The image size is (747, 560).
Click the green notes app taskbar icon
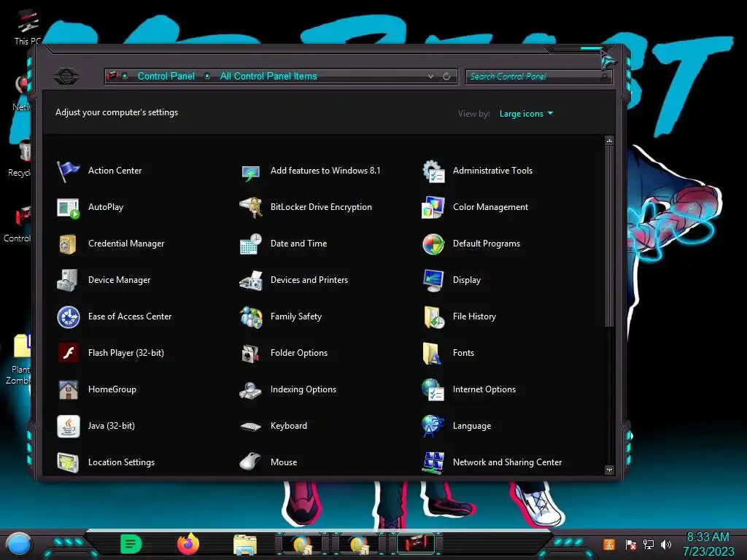[131, 544]
